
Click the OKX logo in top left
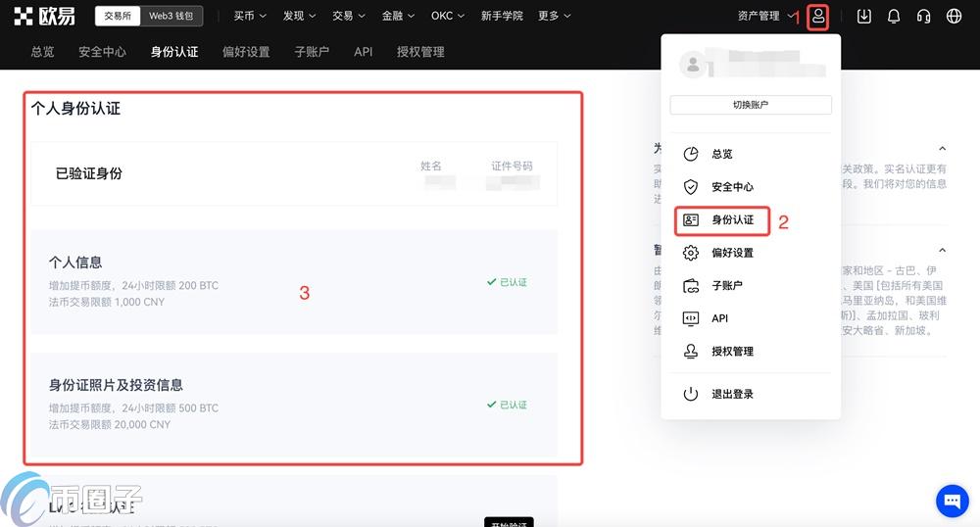coord(46,16)
